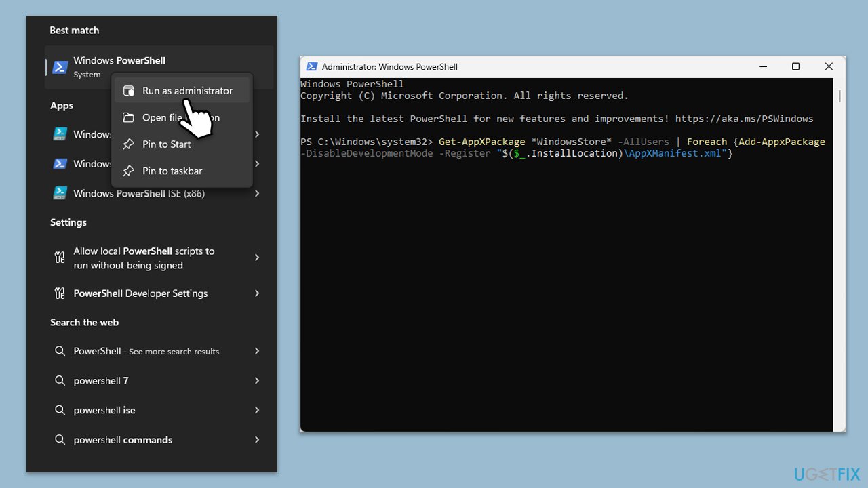Open the https://aka.ms/PSWindows link in the console
The height and width of the screenshot is (488, 868).
coord(744,119)
